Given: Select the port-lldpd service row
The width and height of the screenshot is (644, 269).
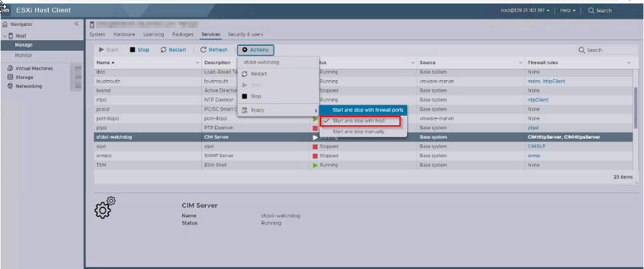Looking at the screenshot, I should click(x=364, y=118).
